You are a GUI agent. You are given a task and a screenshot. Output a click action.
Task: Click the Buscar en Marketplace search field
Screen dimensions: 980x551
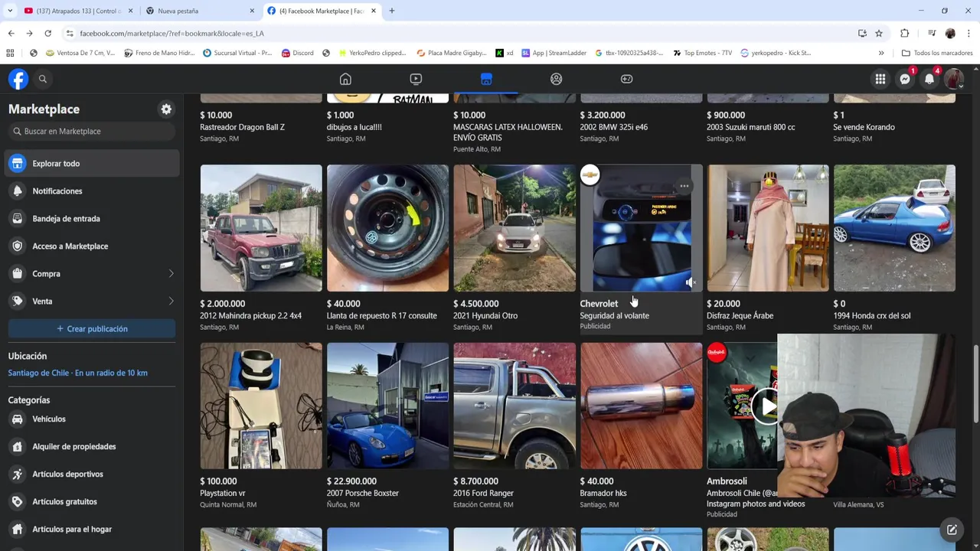(92, 131)
